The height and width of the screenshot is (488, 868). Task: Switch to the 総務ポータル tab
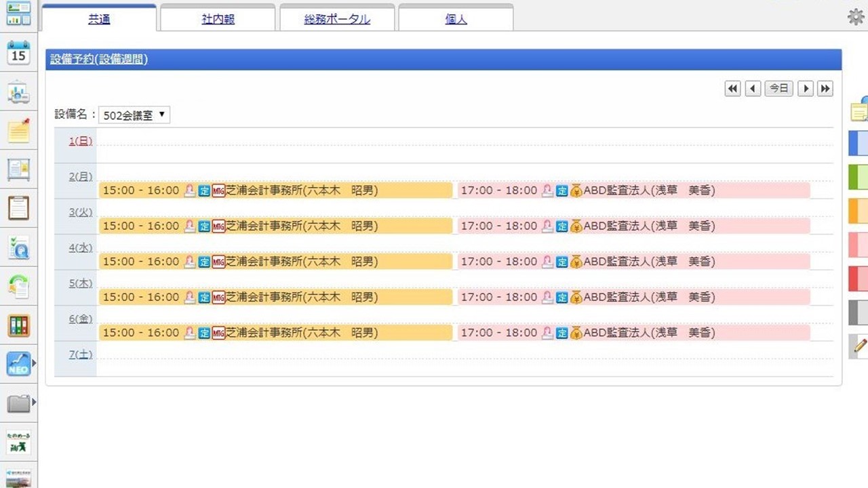tap(337, 20)
